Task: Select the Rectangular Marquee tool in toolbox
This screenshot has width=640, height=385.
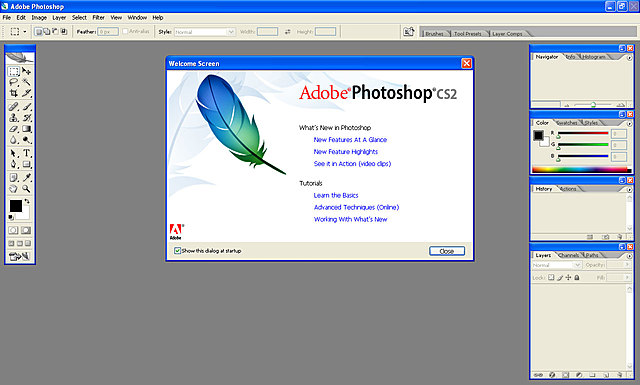Action: pyautogui.click(x=13, y=71)
